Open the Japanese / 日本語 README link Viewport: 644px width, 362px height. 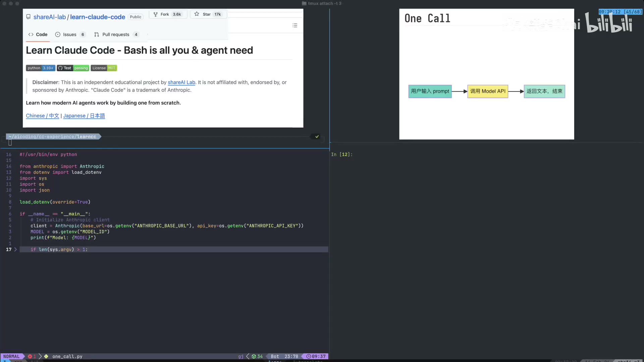click(84, 116)
